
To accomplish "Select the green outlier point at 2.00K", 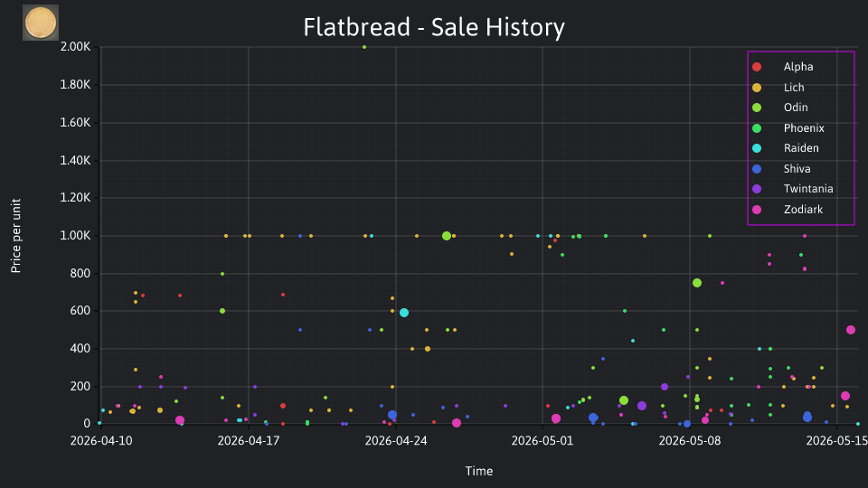I will click(364, 47).
